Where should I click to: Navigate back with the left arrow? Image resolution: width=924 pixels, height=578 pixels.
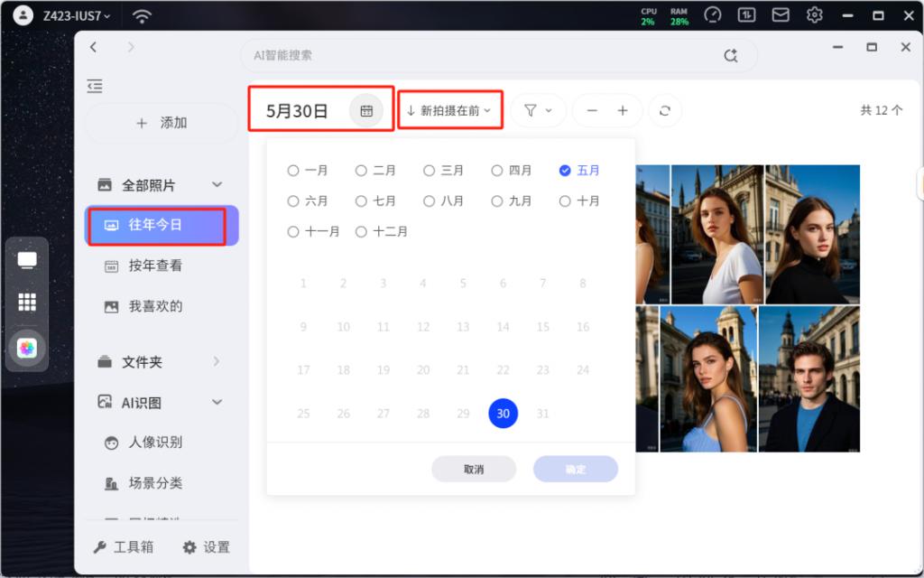93,47
